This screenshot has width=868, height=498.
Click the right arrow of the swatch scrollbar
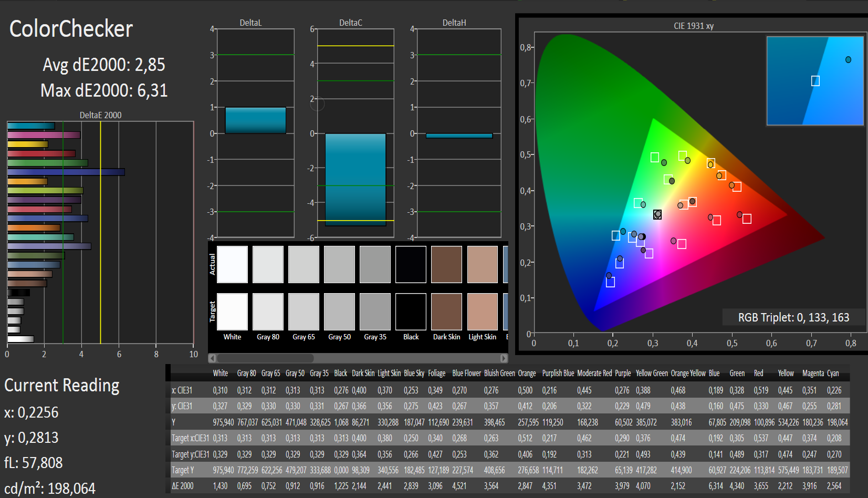504,358
